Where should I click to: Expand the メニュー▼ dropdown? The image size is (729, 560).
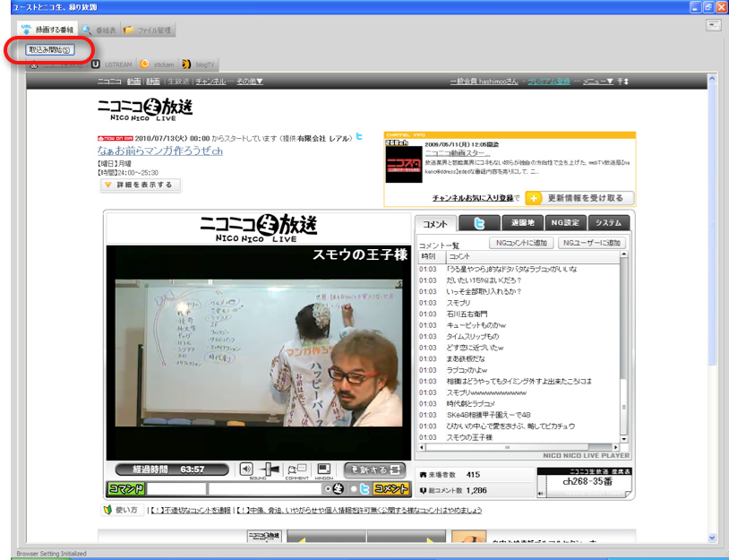tap(598, 82)
